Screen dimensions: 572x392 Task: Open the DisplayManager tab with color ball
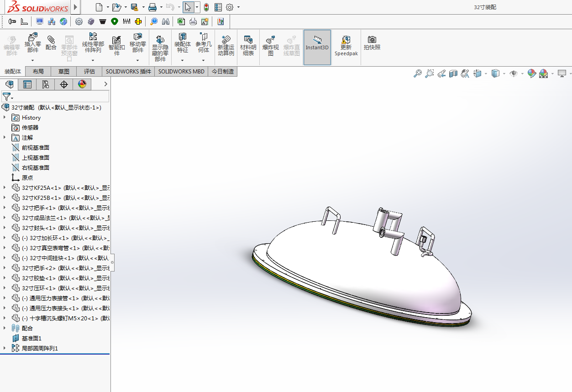coord(82,84)
